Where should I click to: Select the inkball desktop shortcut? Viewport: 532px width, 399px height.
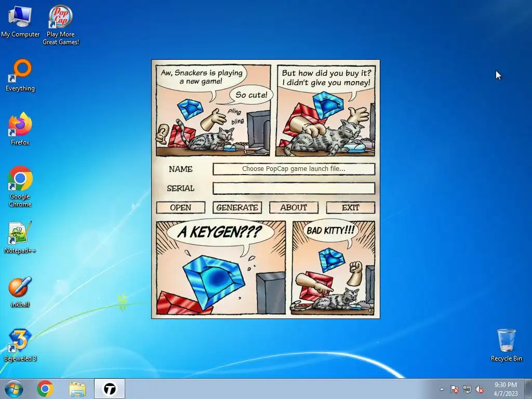tap(20, 292)
